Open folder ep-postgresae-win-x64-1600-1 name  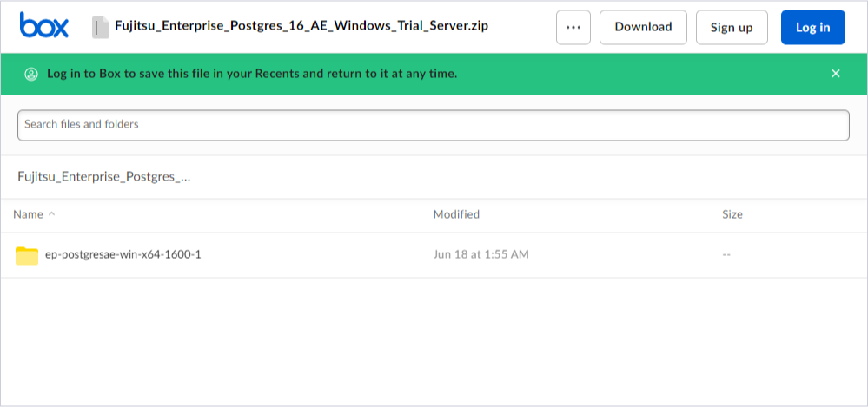click(x=123, y=255)
